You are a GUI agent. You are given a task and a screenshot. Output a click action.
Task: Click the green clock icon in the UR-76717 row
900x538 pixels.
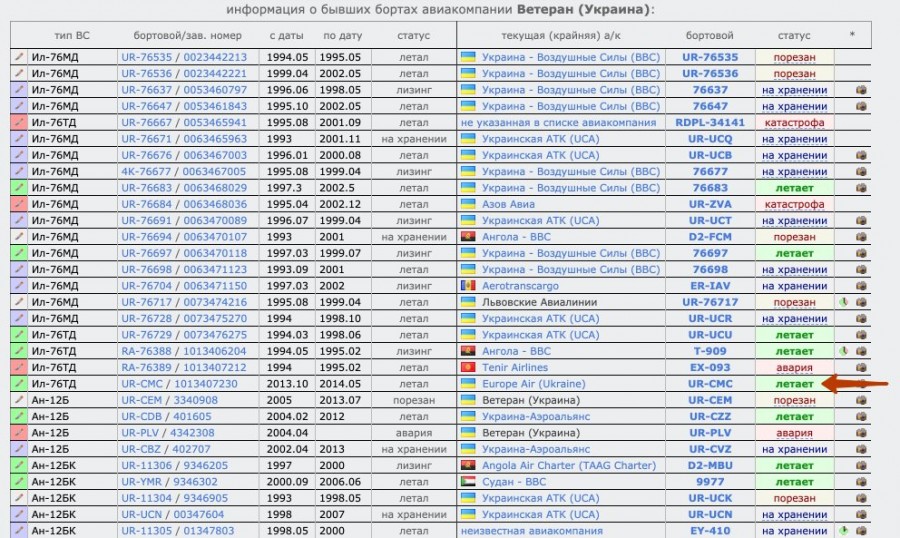click(x=843, y=302)
